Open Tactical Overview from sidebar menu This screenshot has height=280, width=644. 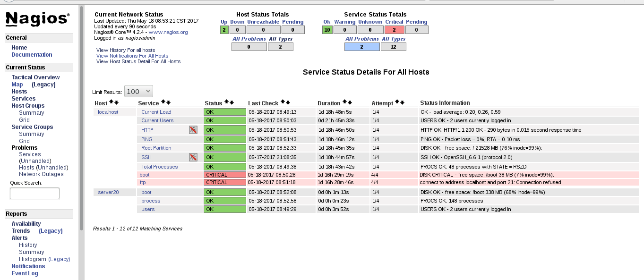tap(35, 77)
